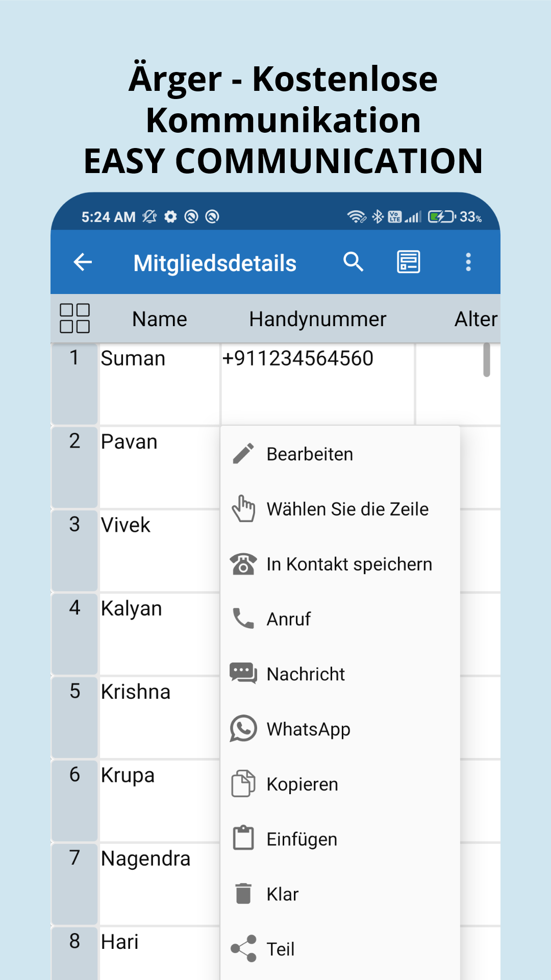Open the form view icon

point(409,262)
